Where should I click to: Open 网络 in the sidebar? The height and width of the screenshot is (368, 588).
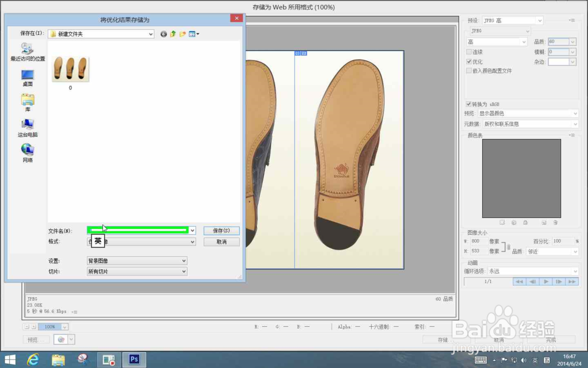(x=28, y=153)
